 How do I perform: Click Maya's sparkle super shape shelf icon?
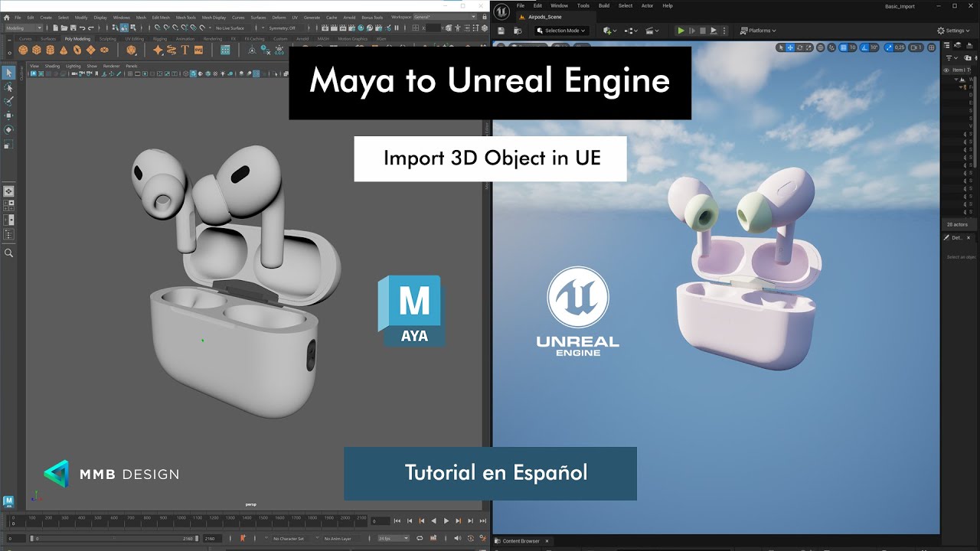click(158, 50)
